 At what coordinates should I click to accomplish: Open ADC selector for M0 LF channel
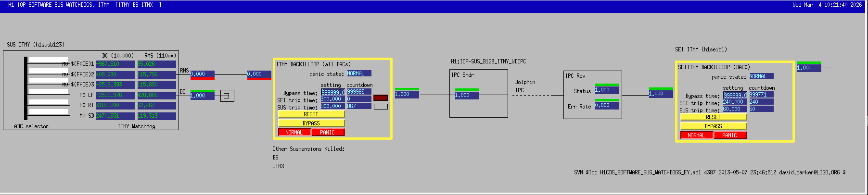(x=48, y=91)
